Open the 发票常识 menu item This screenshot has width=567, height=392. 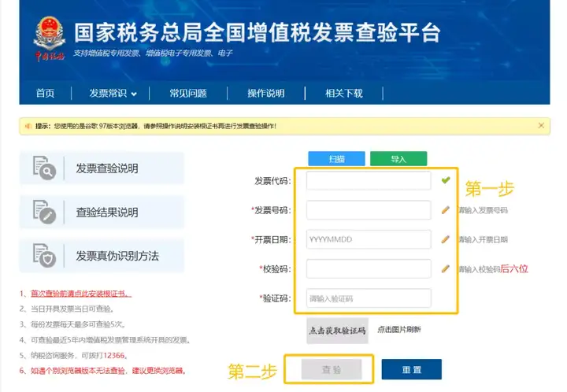108,93
